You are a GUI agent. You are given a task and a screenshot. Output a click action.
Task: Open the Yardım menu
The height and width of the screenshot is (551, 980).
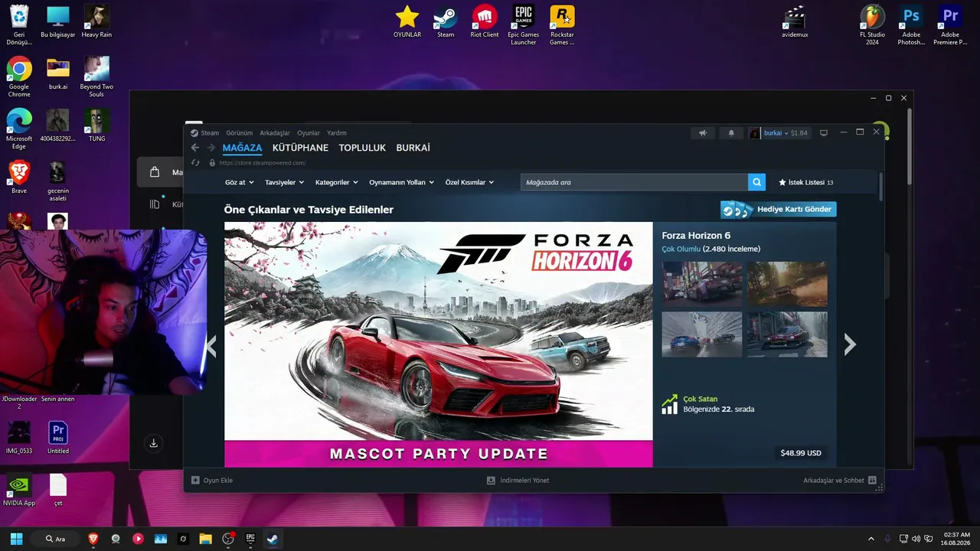click(x=337, y=133)
